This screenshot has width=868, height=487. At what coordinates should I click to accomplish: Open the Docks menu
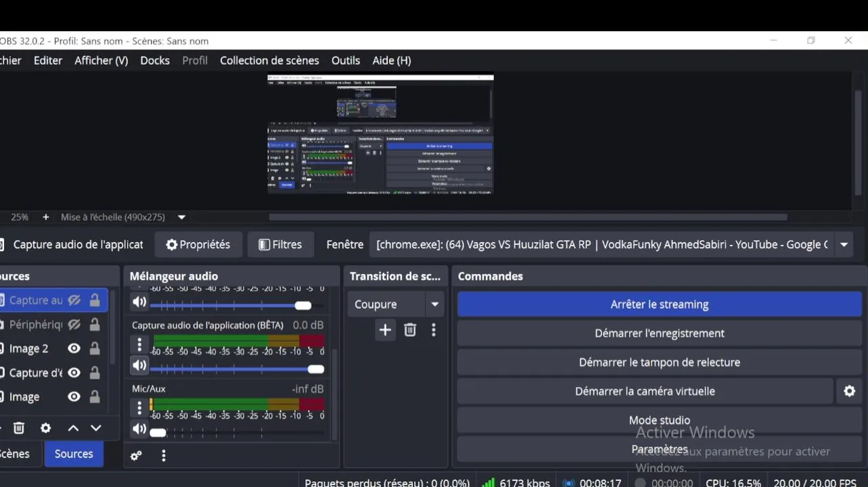point(155,60)
